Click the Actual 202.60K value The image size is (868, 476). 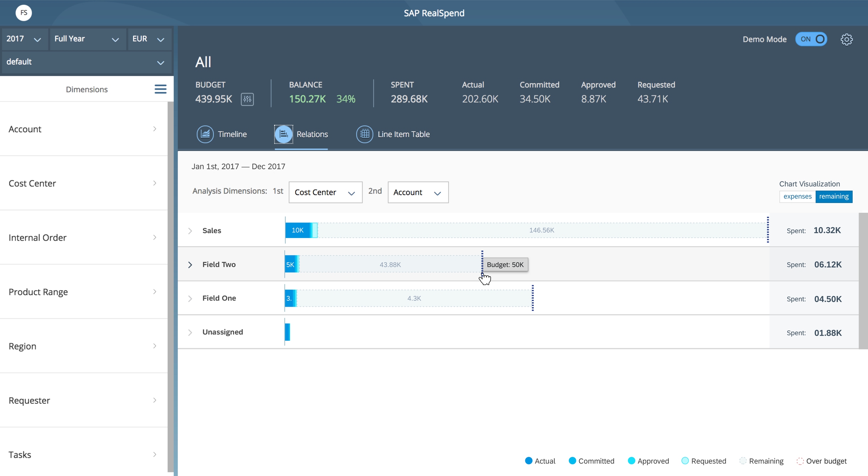pyautogui.click(x=480, y=99)
